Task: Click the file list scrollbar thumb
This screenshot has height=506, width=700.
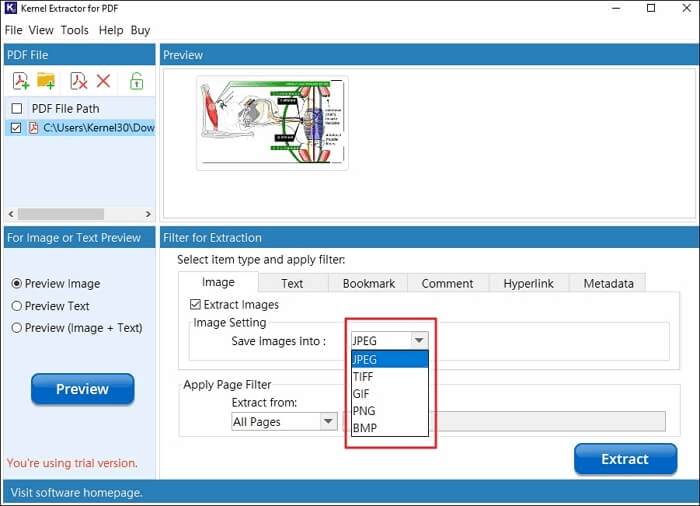Action: pos(61,214)
